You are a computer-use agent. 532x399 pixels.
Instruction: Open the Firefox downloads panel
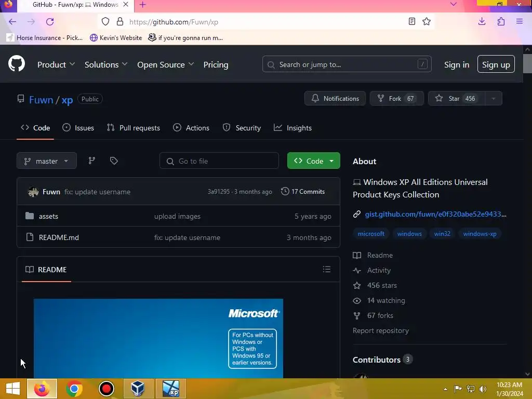point(482,22)
